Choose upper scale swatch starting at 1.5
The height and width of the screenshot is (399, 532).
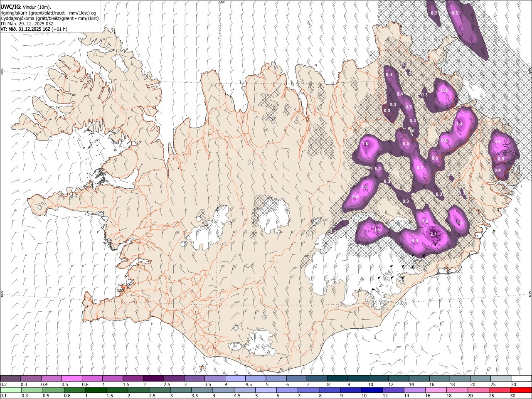(x=133, y=379)
